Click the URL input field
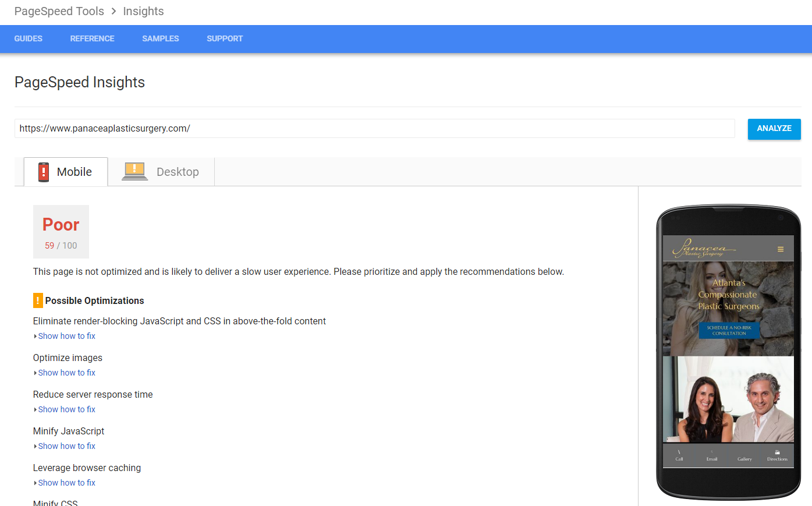The width and height of the screenshot is (812, 506). tap(374, 128)
